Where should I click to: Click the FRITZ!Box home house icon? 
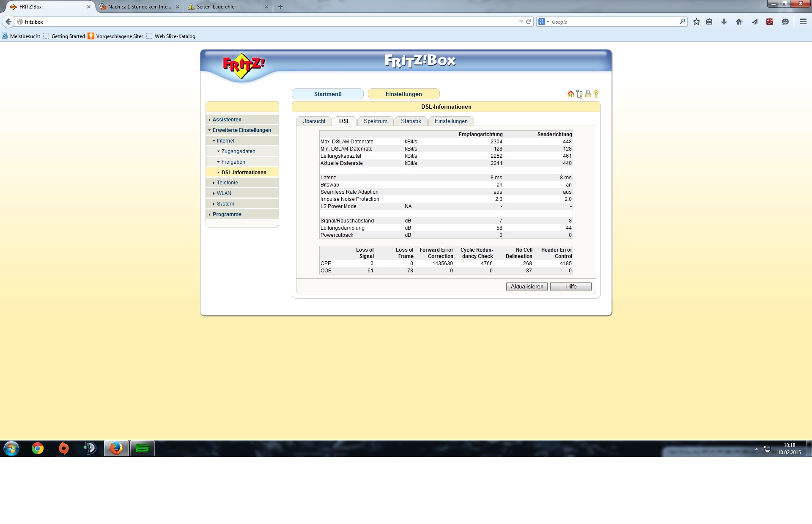tap(571, 94)
